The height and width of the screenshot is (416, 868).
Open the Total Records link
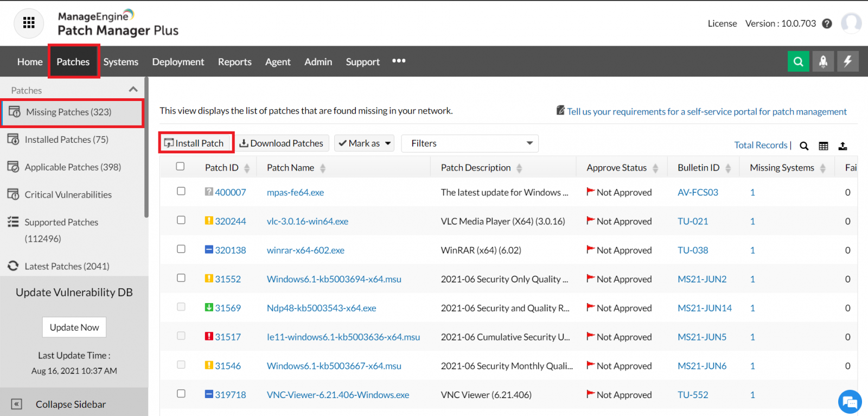tap(761, 145)
